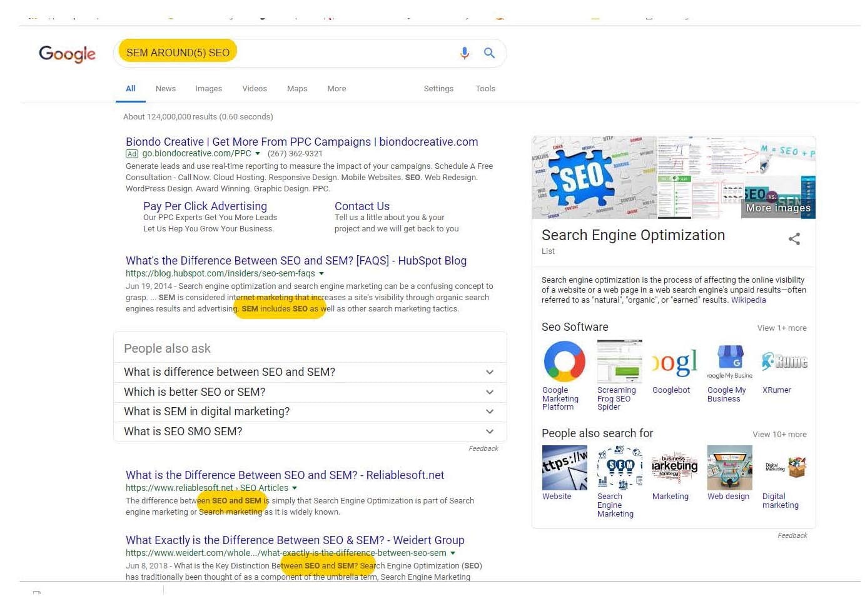Viewport: 865px width, 616px height.
Task: Select the All results tab
Action: (131, 89)
